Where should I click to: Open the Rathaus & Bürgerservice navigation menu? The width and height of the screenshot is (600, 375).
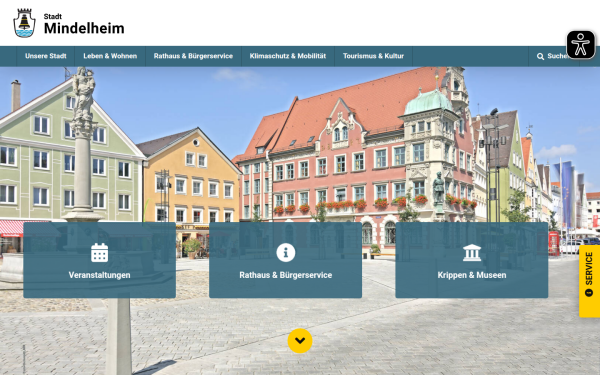click(x=193, y=56)
